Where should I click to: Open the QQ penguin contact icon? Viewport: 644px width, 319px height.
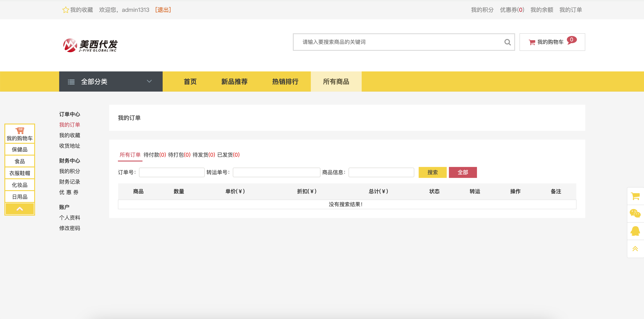tap(635, 231)
